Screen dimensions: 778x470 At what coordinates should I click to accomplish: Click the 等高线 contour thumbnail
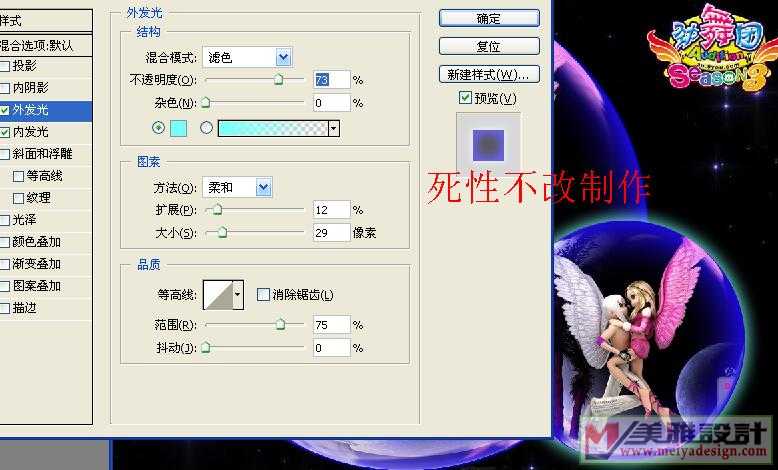click(x=218, y=294)
